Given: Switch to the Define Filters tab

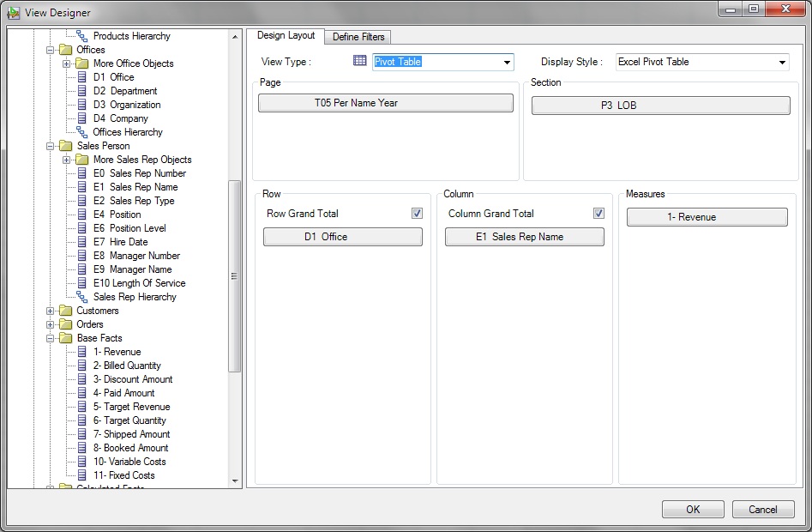Looking at the screenshot, I should pyautogui.click(x=358, y=37).
